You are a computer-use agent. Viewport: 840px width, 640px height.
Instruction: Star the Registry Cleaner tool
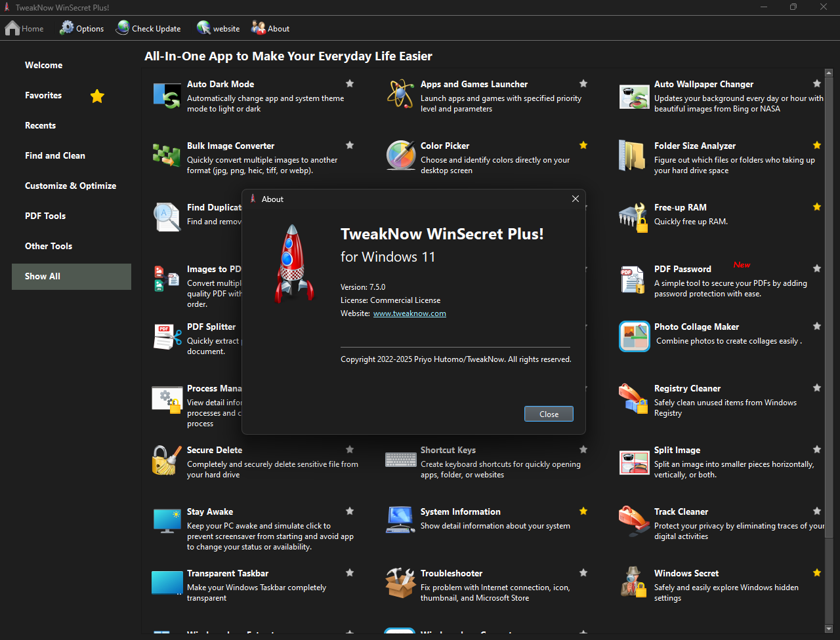817,388
